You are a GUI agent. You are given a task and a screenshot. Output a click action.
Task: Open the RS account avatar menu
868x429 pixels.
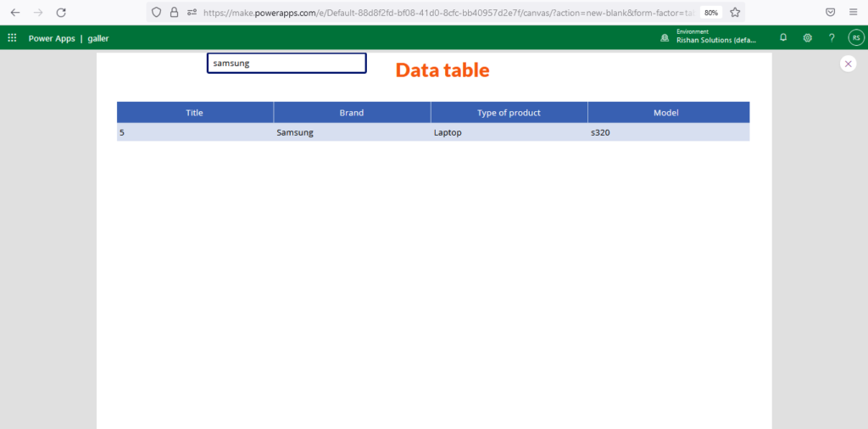click(855, 38)
